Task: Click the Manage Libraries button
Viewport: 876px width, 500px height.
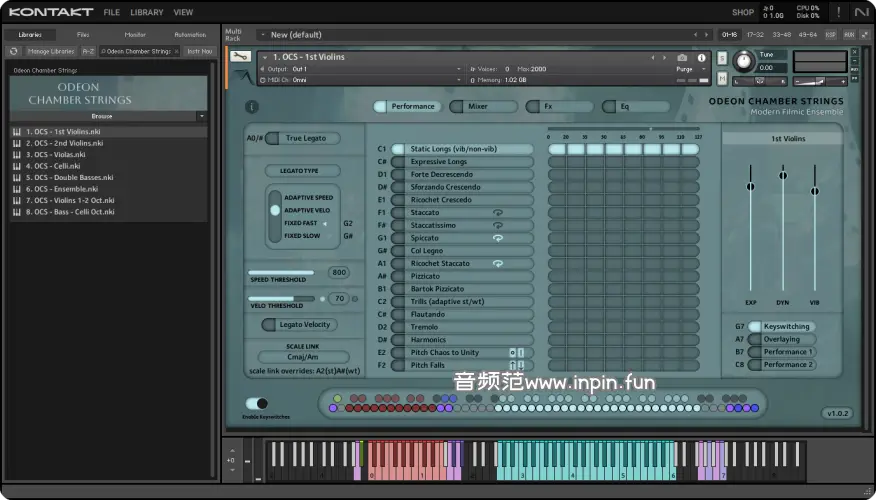Action: tap(50, 51)
